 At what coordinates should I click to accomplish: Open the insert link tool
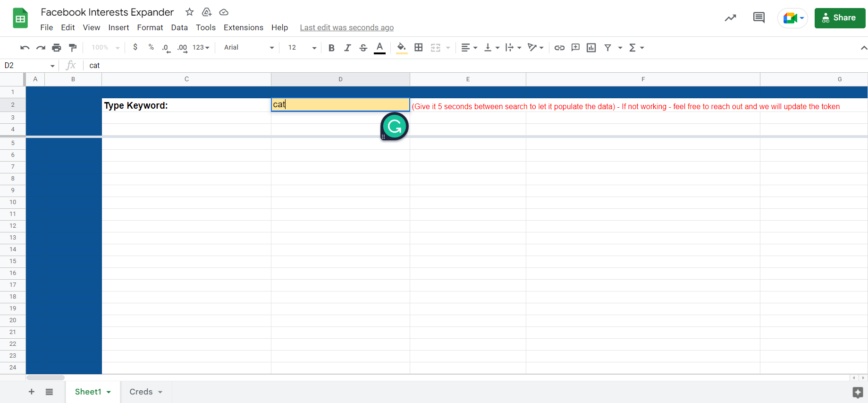[559, 48]
